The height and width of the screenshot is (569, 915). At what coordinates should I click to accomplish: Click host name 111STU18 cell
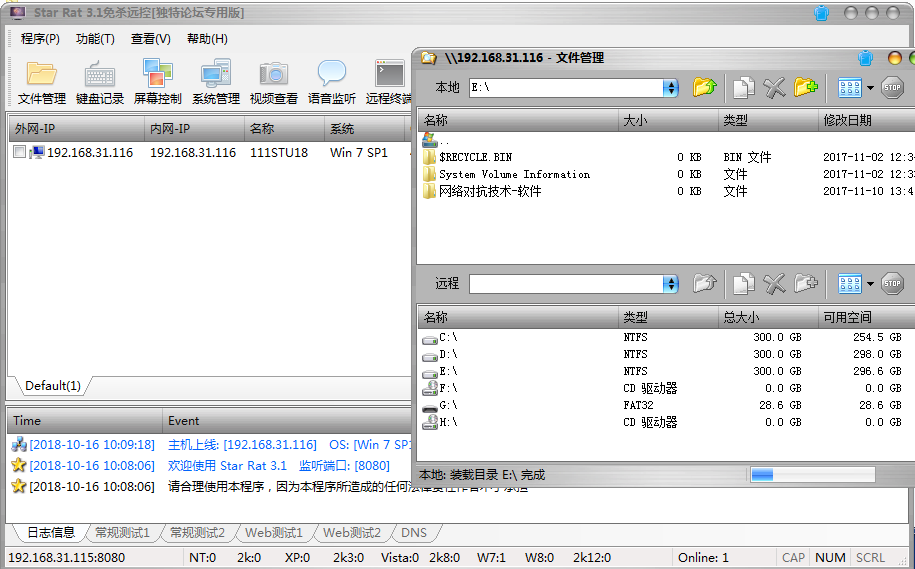tap(279, 152)
